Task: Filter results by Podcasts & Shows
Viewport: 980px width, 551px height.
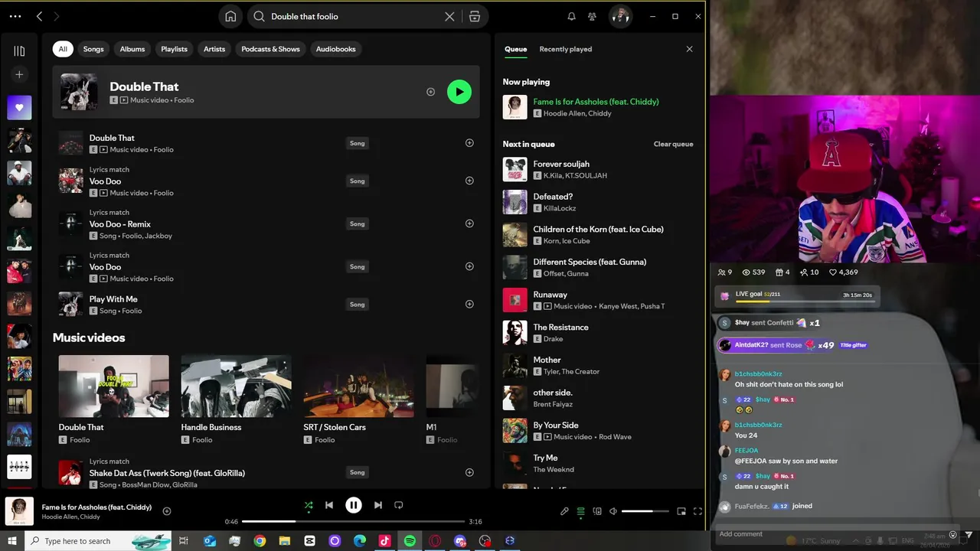Action: pyautogui.click(x=270, y=49)
